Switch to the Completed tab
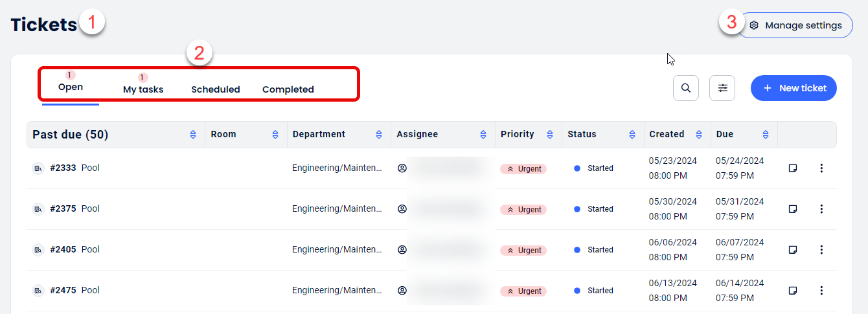 pos(288,89)
